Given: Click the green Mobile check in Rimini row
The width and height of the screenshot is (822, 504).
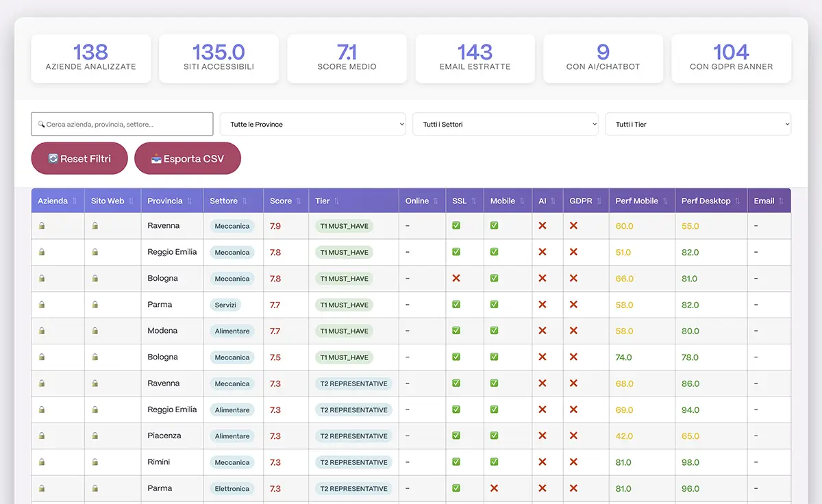Looking at the screenshot, I should tap(494, 462).
